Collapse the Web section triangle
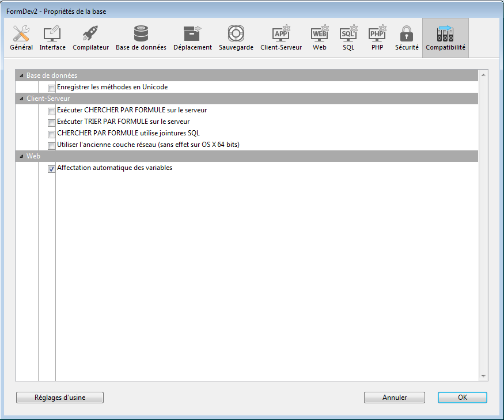 point(21,156)
